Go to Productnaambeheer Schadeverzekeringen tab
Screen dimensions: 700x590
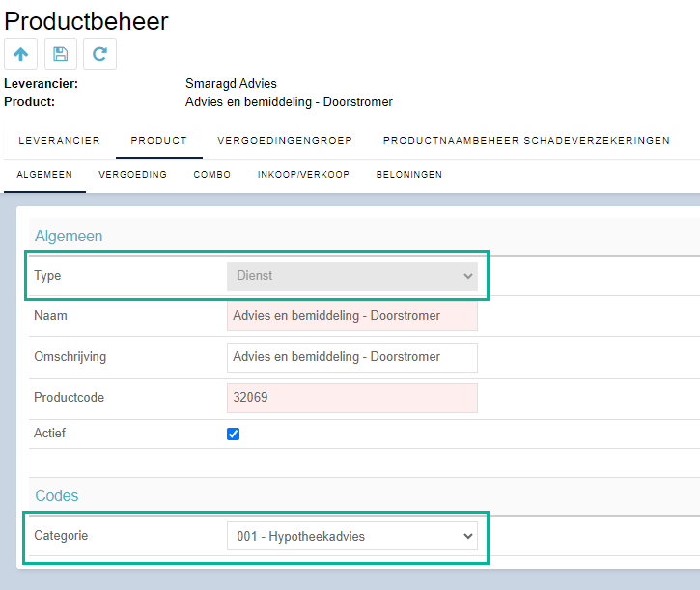point(526,141)
